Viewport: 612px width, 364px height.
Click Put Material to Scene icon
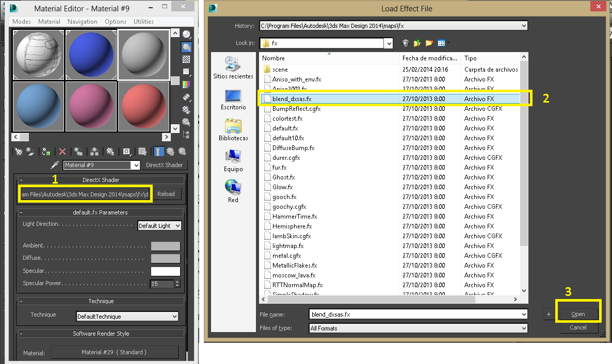pyautogui.click(x=30, y=152)
